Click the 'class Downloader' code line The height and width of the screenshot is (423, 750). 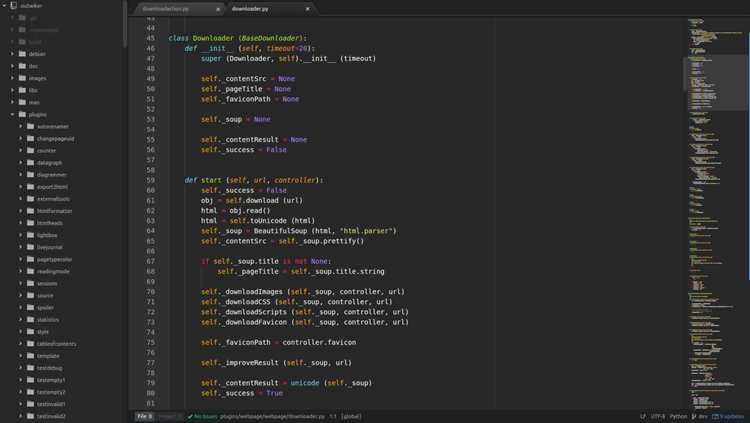tap(237, 38)
